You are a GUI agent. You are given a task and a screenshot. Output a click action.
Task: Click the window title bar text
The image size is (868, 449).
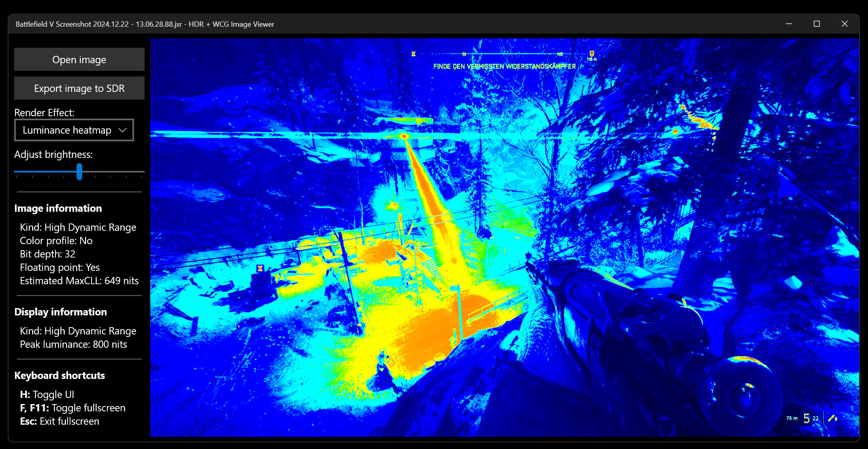point(145,24)
